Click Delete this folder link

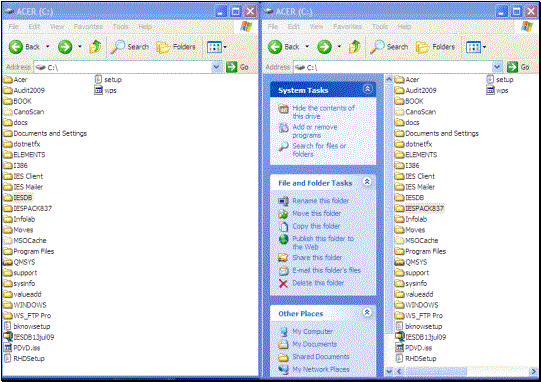point(318,283)
